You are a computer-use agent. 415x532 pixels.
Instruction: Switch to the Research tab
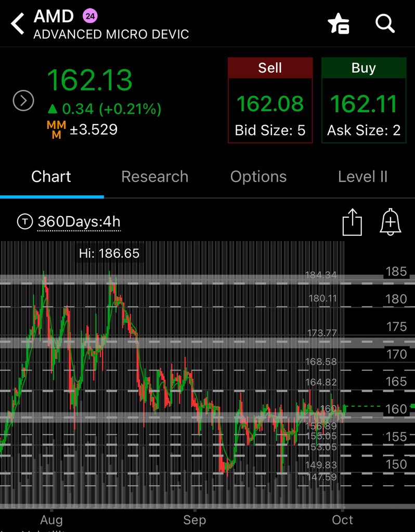point(155,177)
